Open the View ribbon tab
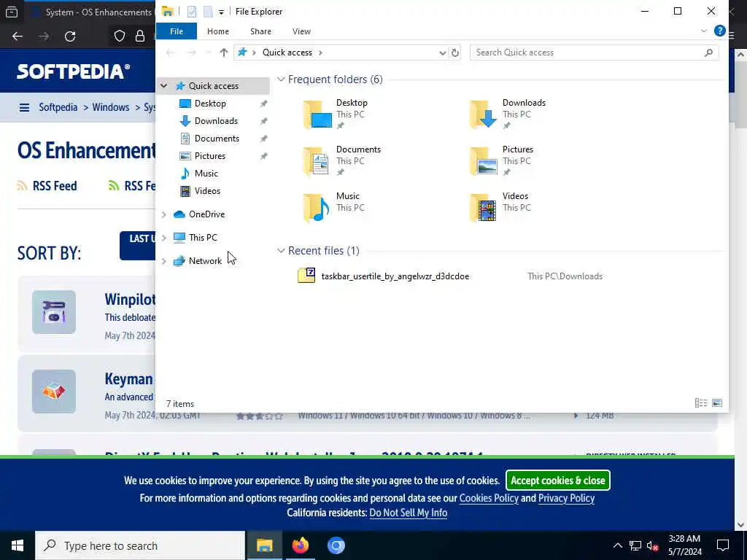The width and height of the screenshot is (747, 560). (301, 31)
